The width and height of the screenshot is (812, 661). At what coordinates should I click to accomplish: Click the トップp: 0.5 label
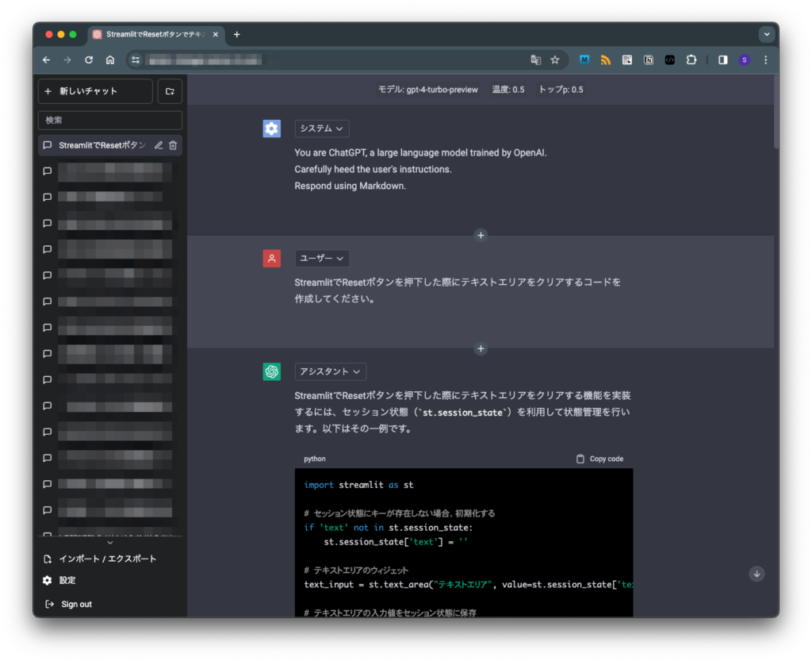(x=561, y=90)
